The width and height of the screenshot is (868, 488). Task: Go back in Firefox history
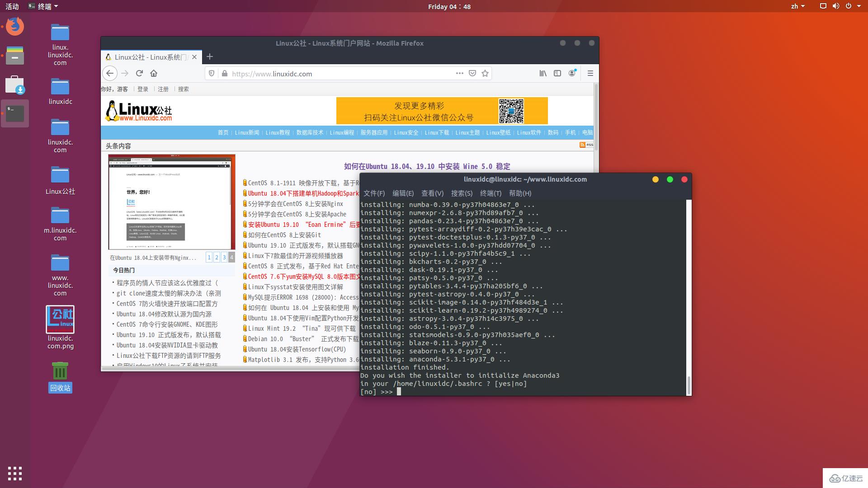110,73
